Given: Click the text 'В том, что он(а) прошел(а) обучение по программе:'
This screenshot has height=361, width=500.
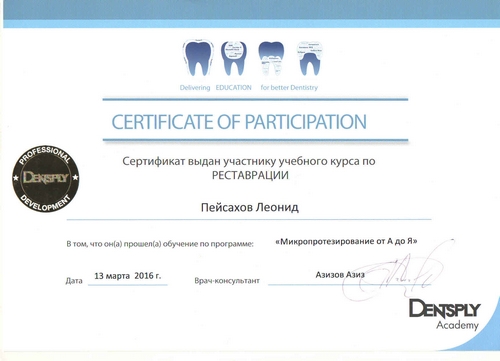Looking at the screenshot, I should point(160,244).
